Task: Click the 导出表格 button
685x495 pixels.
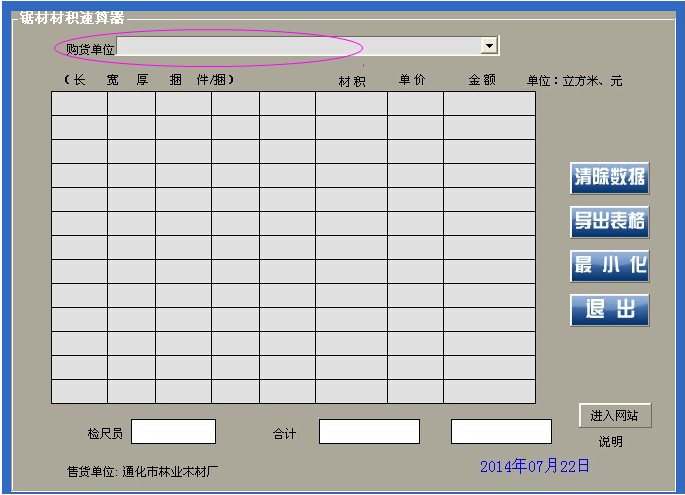Action: [x=609, y=222]
